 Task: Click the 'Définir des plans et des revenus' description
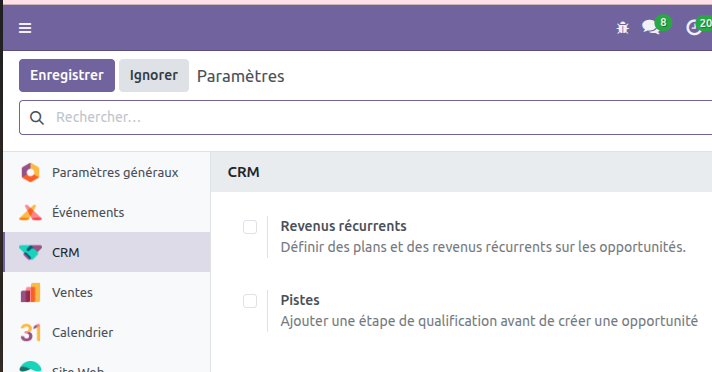tap(483, 247)
